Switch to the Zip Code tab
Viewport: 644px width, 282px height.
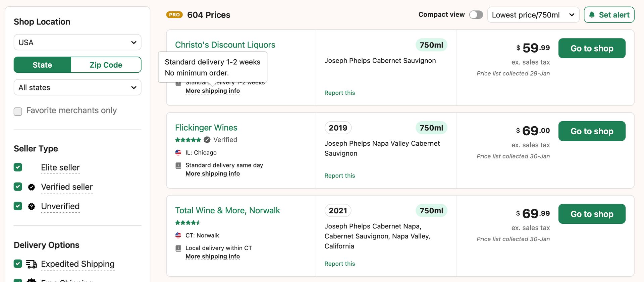point(106,65)
